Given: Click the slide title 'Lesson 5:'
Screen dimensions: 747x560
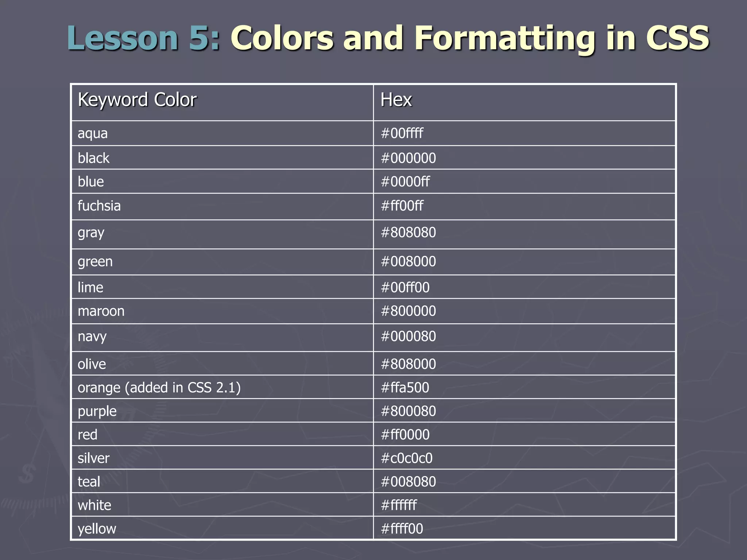Looking at the screenshot, I should 143,38.
